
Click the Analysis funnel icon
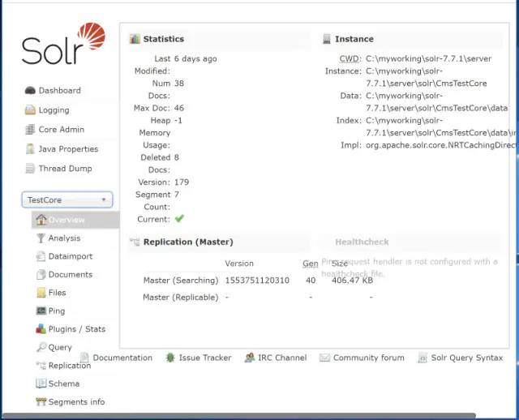pyautogui.click(x=41, y=238)
